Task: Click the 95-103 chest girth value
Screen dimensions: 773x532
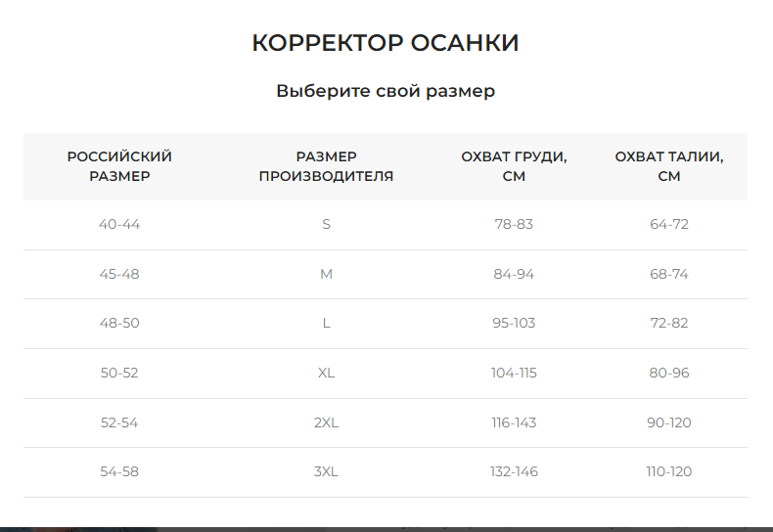Action: click(514, 323)
